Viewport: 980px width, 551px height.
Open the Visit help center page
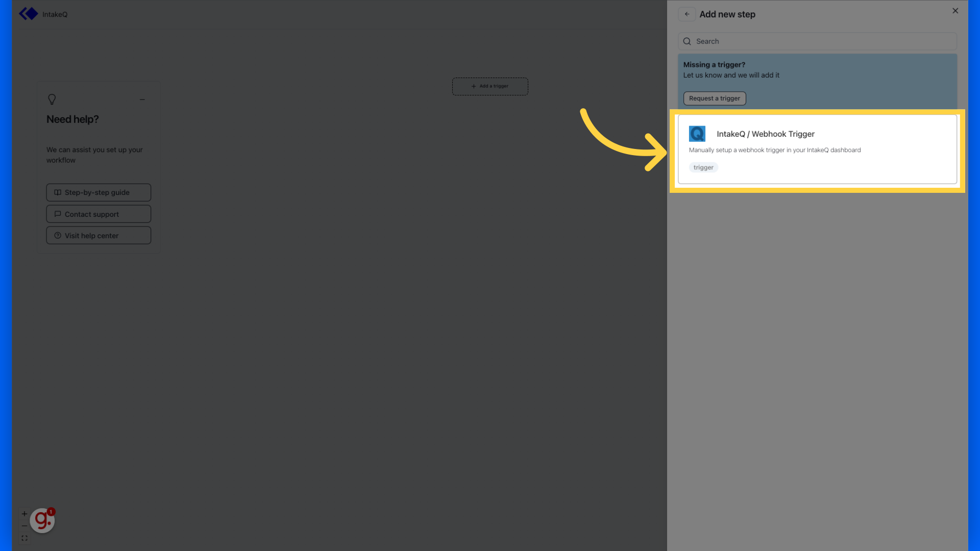[98, 235]
